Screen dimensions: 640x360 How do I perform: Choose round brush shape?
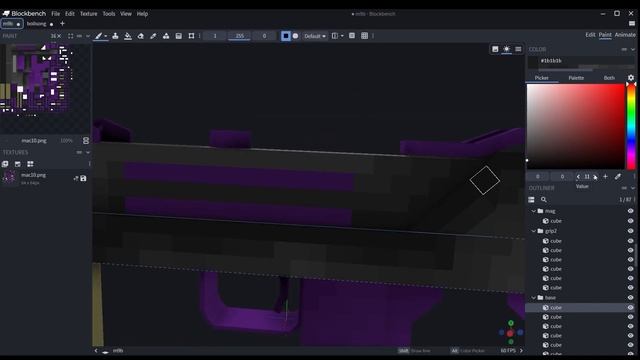pyautogui.click(x=296, y=36)
